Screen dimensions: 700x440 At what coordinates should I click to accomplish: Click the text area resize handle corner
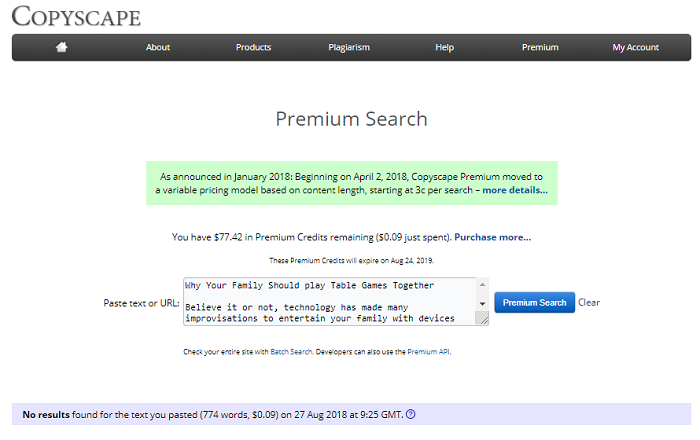pyautogui.click(x=483, y=319)
